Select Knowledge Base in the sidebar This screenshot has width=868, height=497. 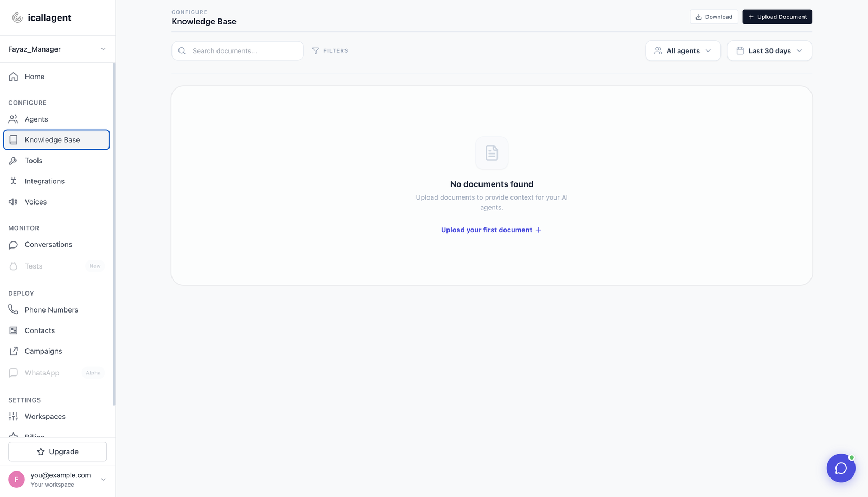pos(56,139)
